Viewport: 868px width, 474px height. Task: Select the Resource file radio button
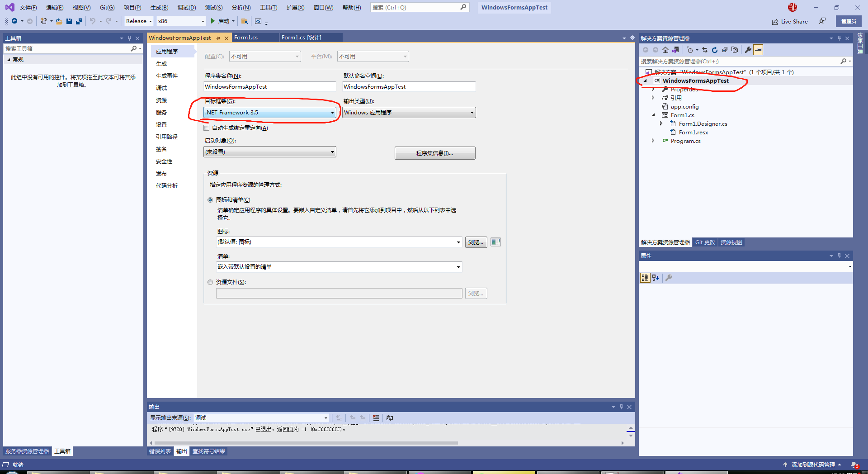tap(210, 282)
